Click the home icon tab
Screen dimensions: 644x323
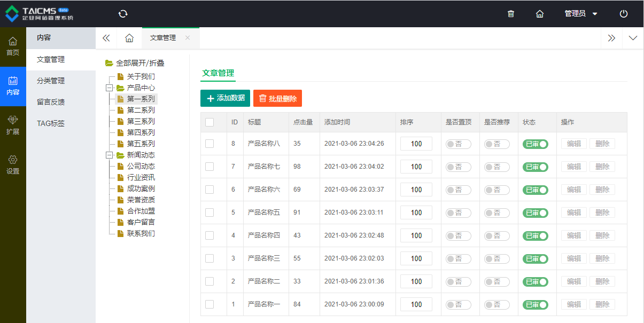click(x=129, y=38)
